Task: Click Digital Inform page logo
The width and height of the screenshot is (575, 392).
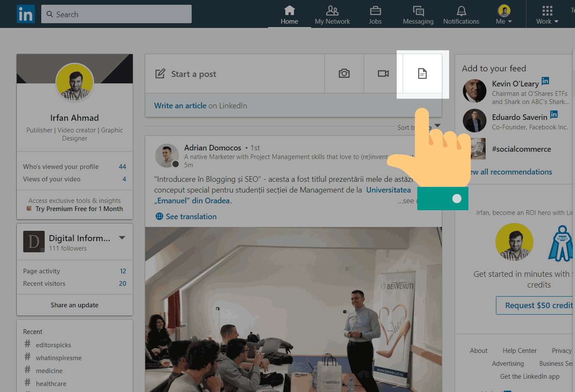Action: [34, 242]
